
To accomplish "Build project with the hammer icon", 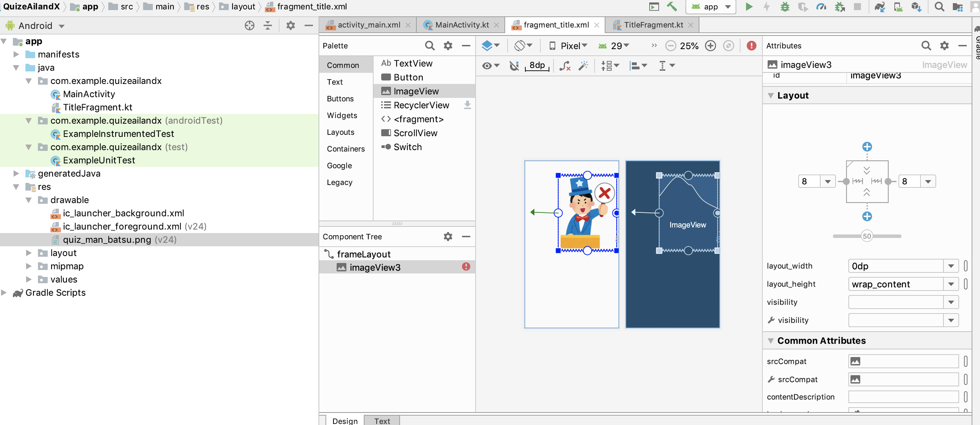I will [x=672, y=7].
